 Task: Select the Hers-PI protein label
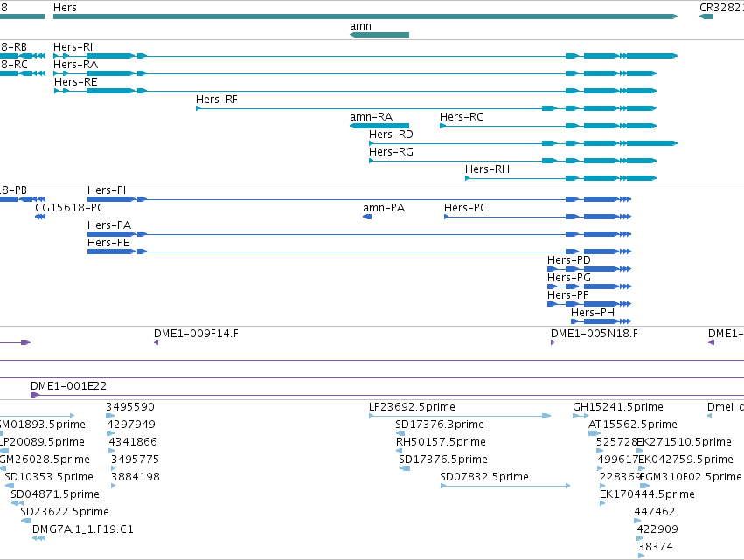coord(107,190)
